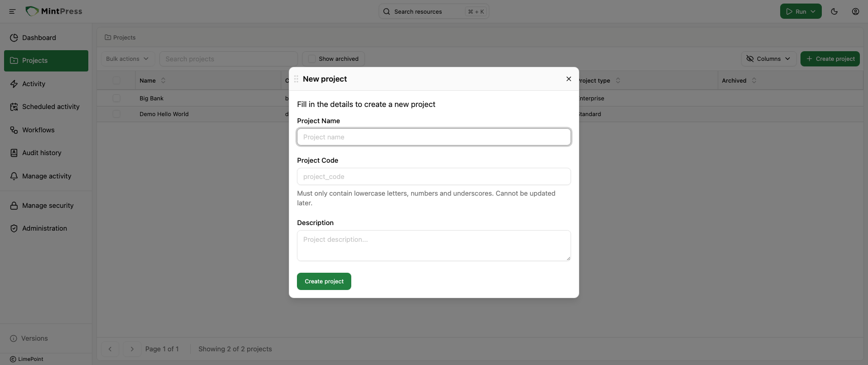Focus the Search projects field
Screen dimensions: 868x365
(228, 59)
